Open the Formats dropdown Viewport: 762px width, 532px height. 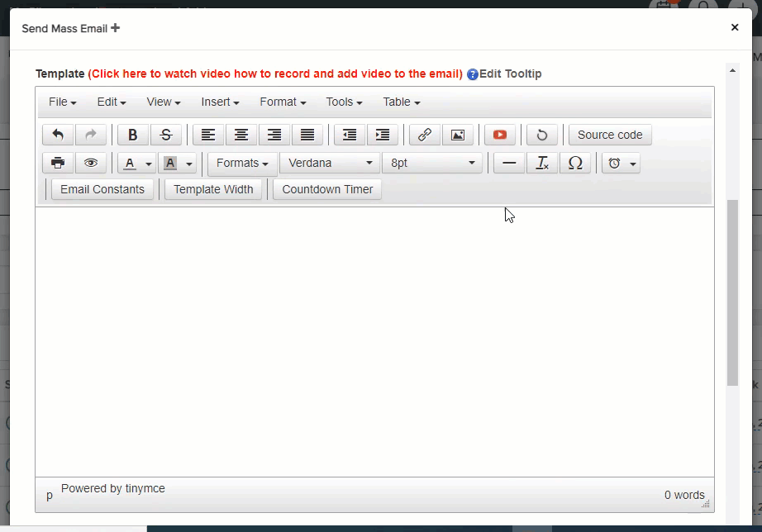point(242,164)
